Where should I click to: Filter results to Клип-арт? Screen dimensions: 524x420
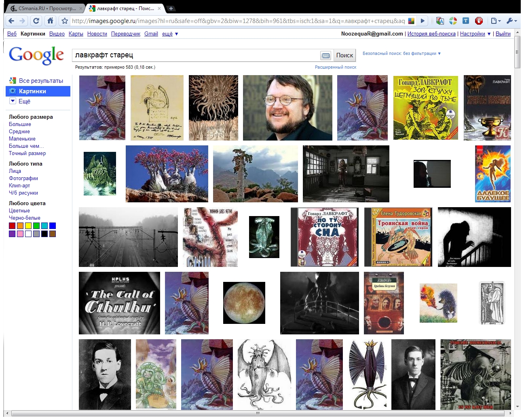(x=19, y=186)
